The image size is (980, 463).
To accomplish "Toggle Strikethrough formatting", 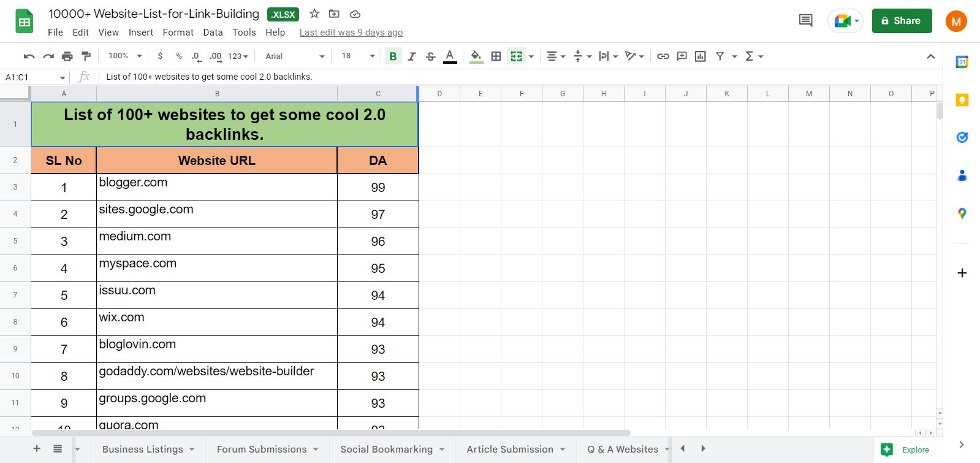I will pos(431,56).
